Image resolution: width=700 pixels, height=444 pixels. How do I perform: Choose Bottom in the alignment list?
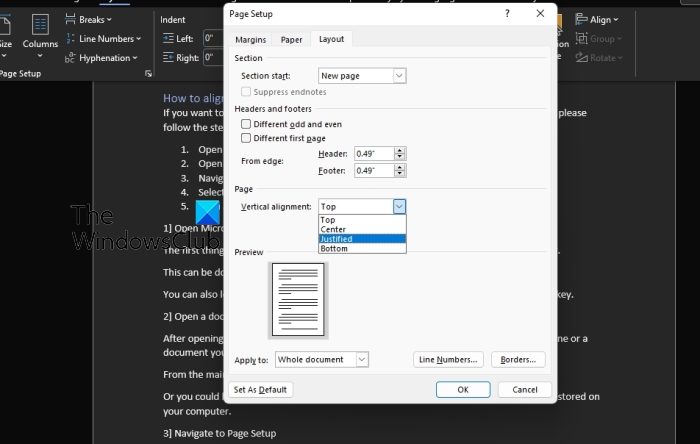click(362, 249)
